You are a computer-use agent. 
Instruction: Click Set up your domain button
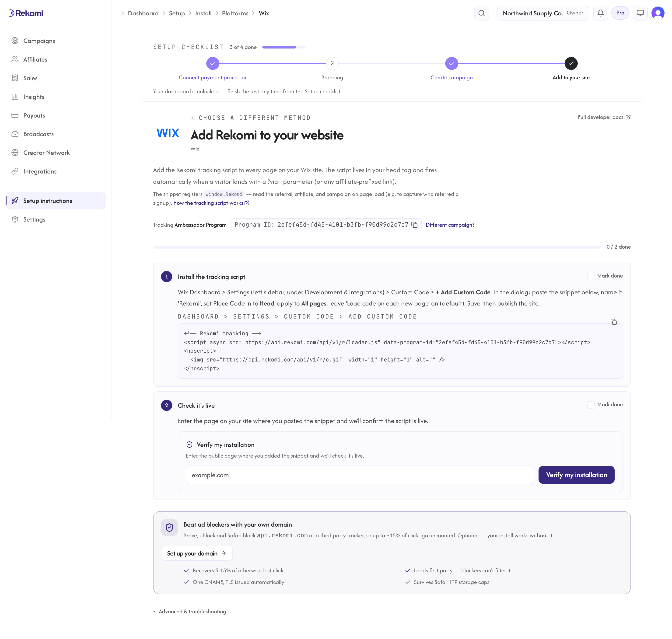tap(197, 553)
